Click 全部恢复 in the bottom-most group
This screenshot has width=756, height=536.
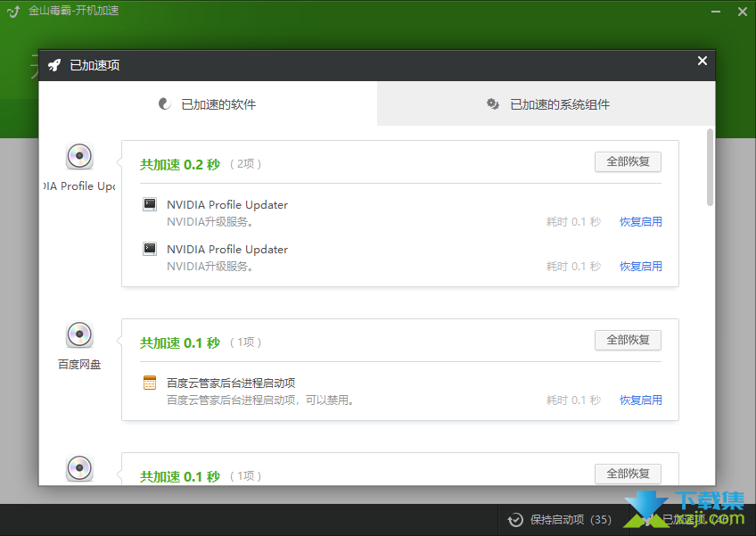tap(628, 474)
